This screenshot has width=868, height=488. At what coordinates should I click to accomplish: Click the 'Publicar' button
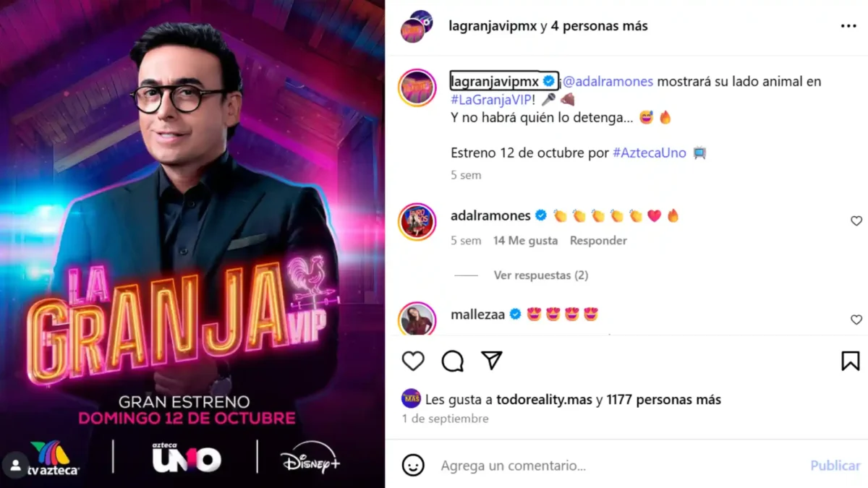835,466
